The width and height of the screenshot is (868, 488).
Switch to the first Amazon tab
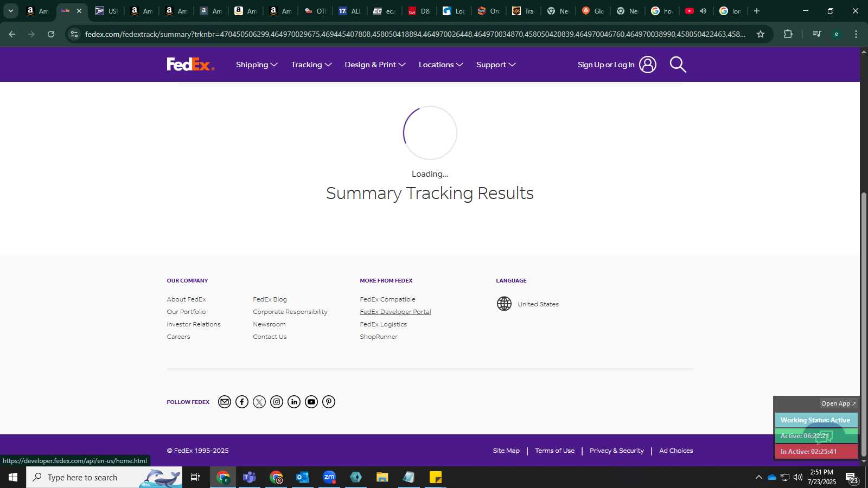point(37,11)
